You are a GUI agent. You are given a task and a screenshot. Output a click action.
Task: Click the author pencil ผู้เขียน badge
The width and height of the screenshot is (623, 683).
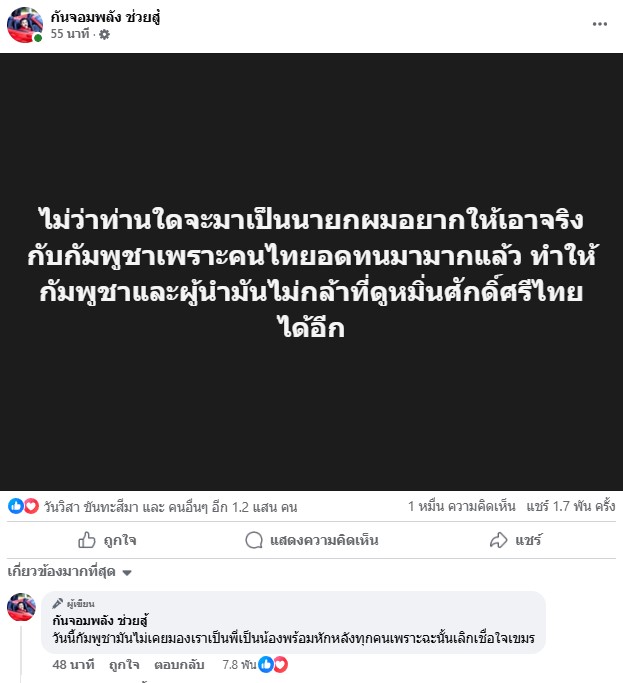pos(73,604)
